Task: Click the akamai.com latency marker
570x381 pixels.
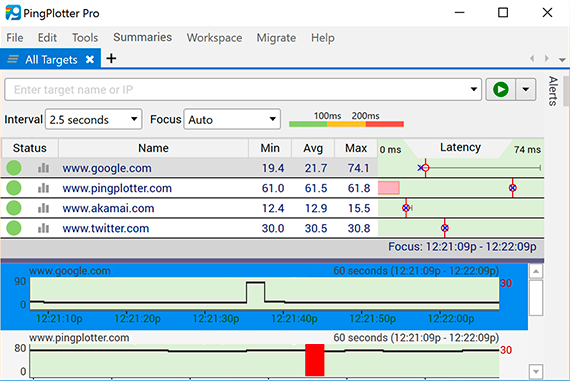Action: click(x=406, y=208)
